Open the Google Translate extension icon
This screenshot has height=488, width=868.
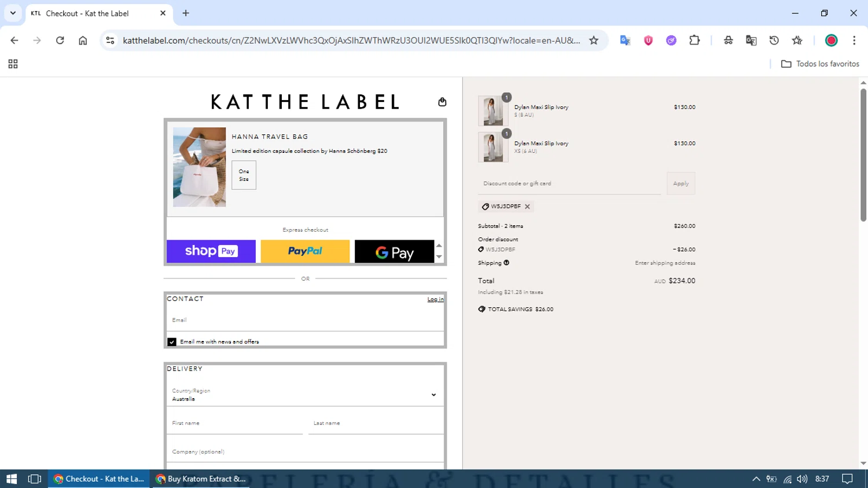coord(625,41)
